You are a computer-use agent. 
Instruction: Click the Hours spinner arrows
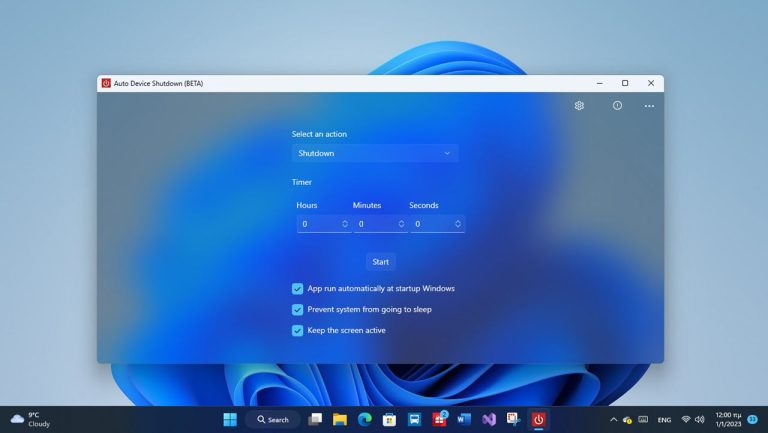tap(345, 224)
